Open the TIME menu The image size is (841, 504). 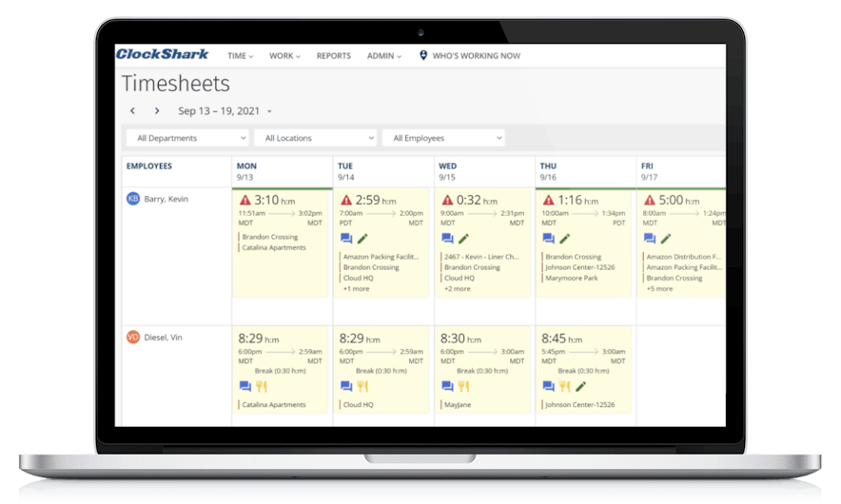click(240, 56)
